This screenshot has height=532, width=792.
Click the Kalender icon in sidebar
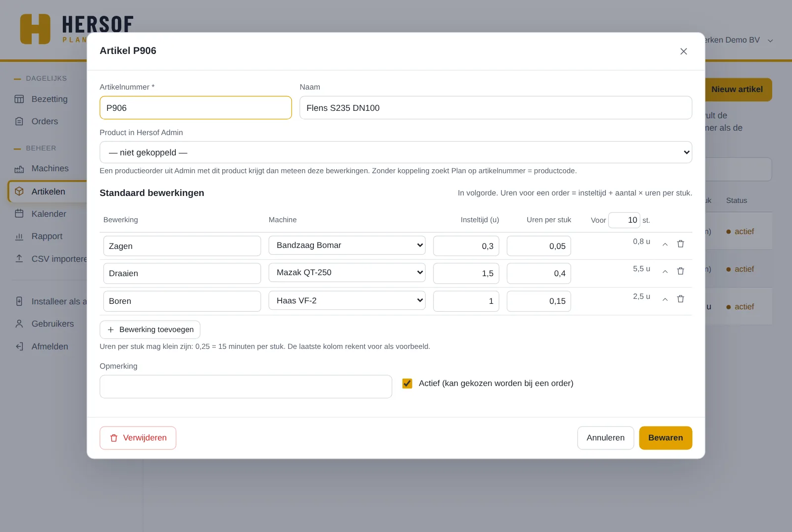point(19,214)
